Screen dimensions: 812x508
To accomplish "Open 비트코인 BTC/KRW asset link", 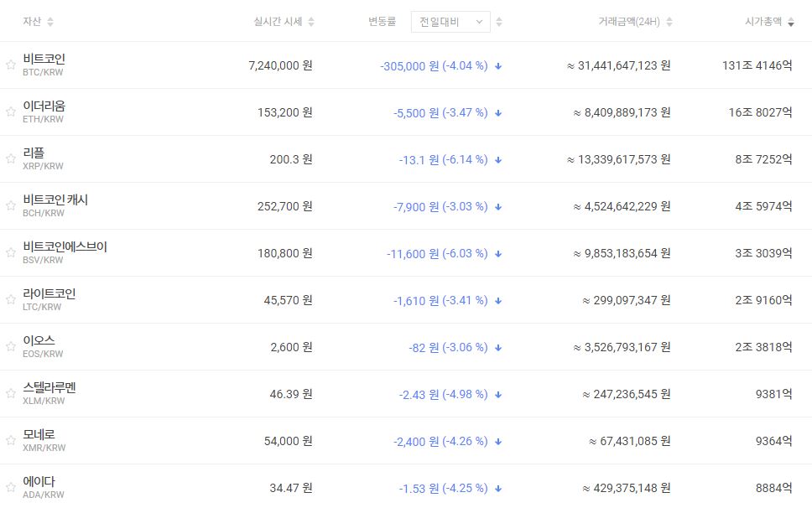I will click(44, 60).
